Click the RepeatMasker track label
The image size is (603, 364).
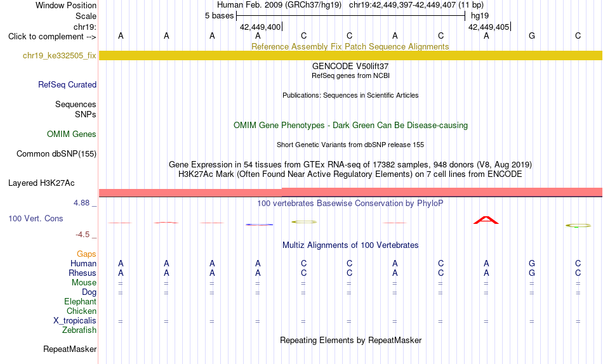pyautogui.click(x=70, y=349)
